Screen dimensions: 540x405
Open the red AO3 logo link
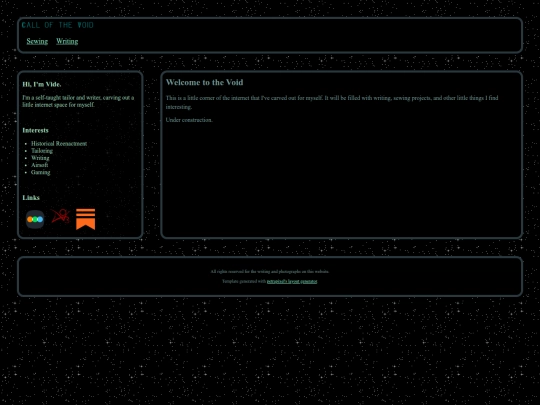click(61, 216)
